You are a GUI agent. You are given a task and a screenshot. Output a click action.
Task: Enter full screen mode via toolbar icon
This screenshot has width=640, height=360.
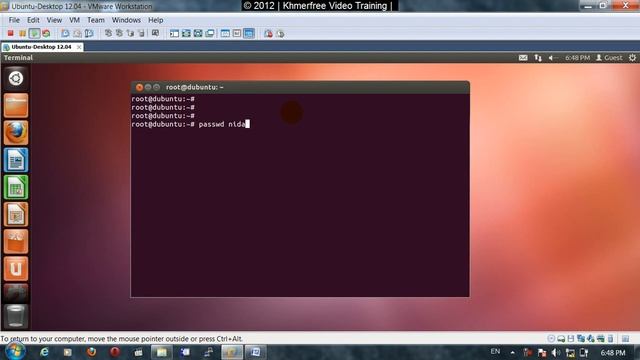[x=198, y=33]
